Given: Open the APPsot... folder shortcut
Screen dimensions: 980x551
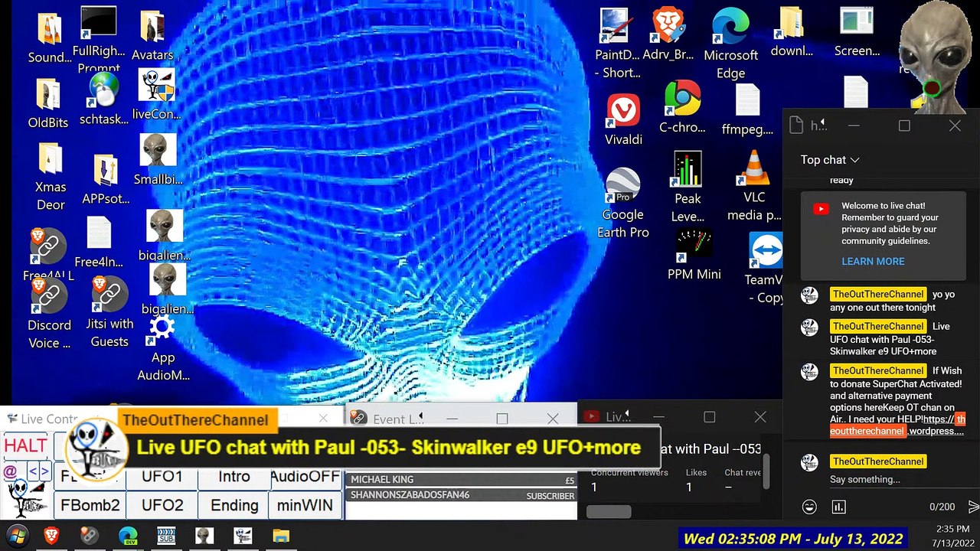Looking at the screenshot, I should (x=105, y=181).
